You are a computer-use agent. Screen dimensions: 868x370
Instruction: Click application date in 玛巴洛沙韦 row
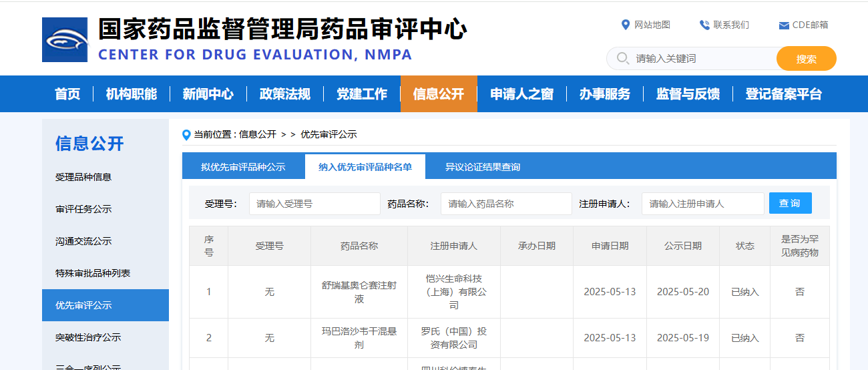[610, 338]
